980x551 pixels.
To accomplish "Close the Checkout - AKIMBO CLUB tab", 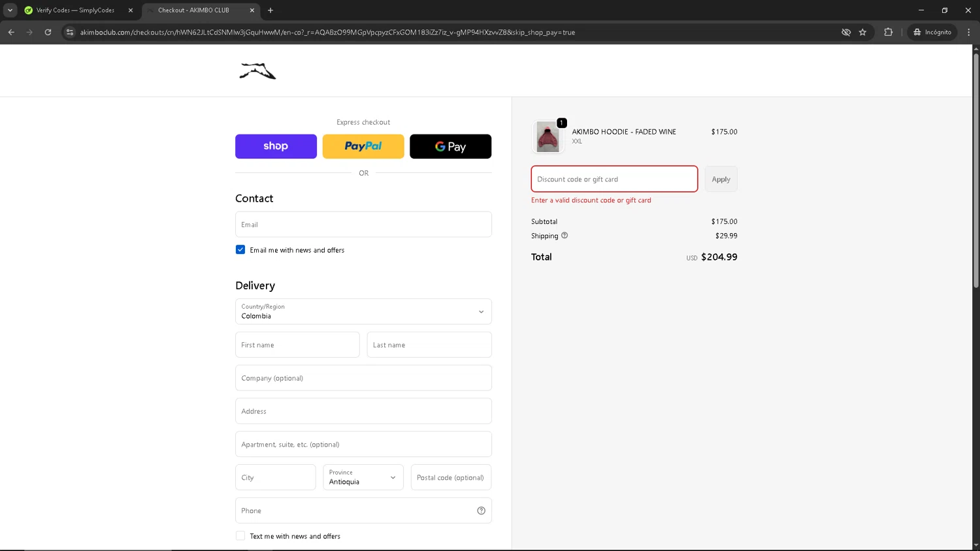I will pyautogui.click(x=252, y=10).
